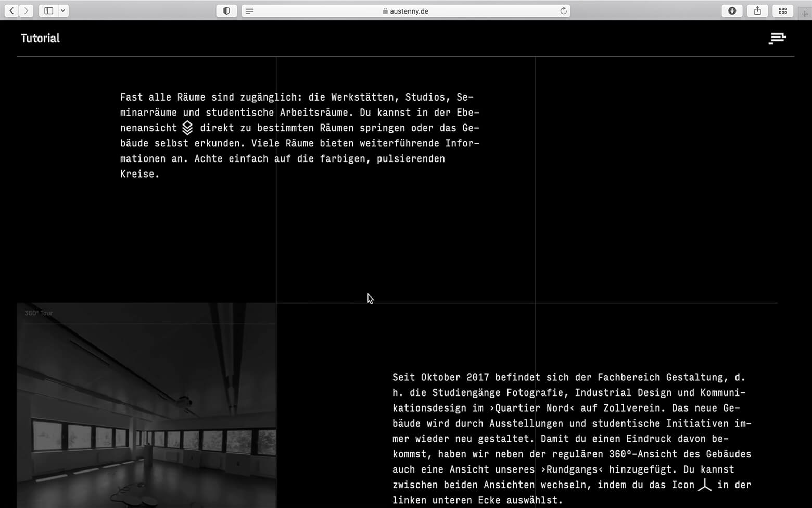
Task: Click the line beginning 'Fast alle Räume'
Action: (297, 97)
